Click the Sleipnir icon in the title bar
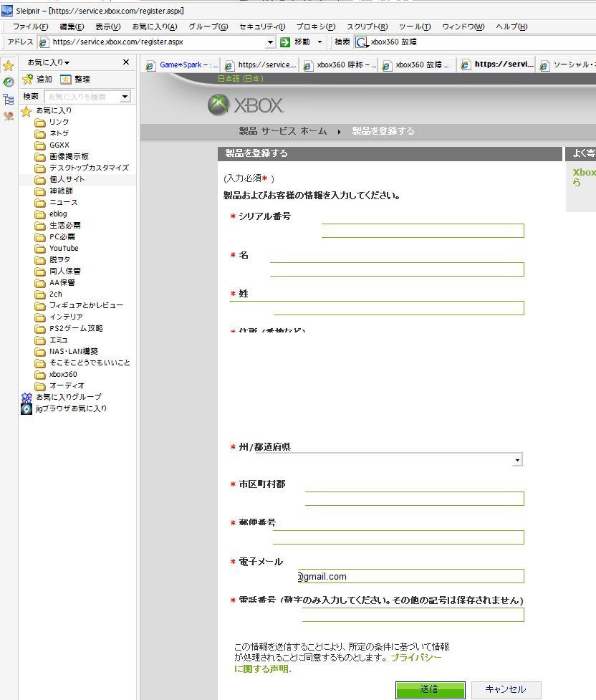 (x=7, y=10)
